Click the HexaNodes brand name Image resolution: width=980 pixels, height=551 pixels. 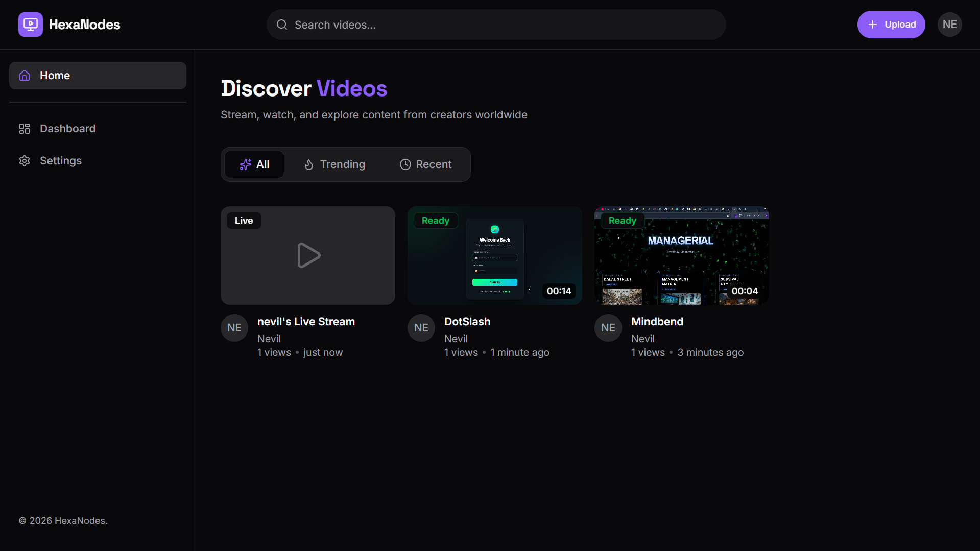click(x=84, y=25)
